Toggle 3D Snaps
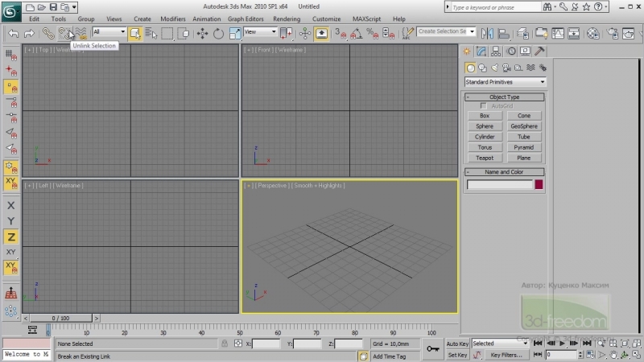This screenshot has height=362, width=644. (x=341, y=33)
